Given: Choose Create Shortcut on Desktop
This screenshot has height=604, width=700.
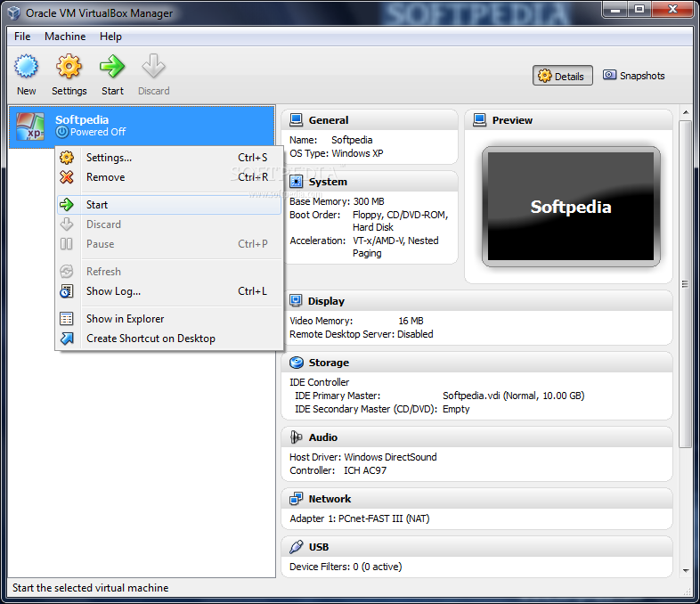Looking at the screenshot, I should tap(151, 339).
